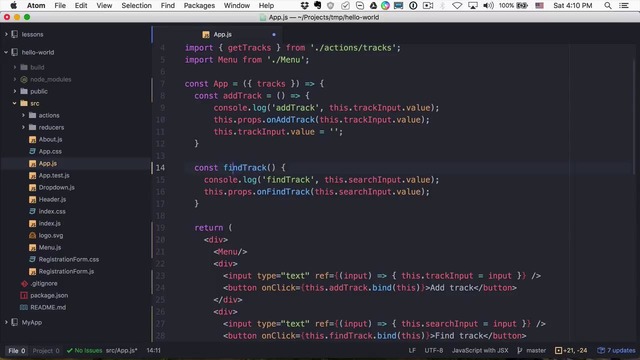
Task: Open Menu.js file
Action: [x=50, y=247]
